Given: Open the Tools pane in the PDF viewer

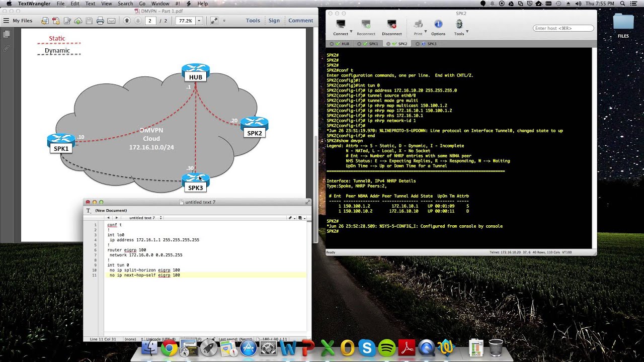Looking at the screenshot, I should [253, 21].
